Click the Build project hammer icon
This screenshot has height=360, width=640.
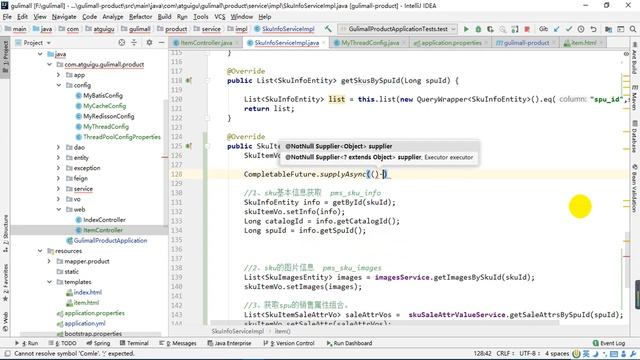[x=328, y=29]
